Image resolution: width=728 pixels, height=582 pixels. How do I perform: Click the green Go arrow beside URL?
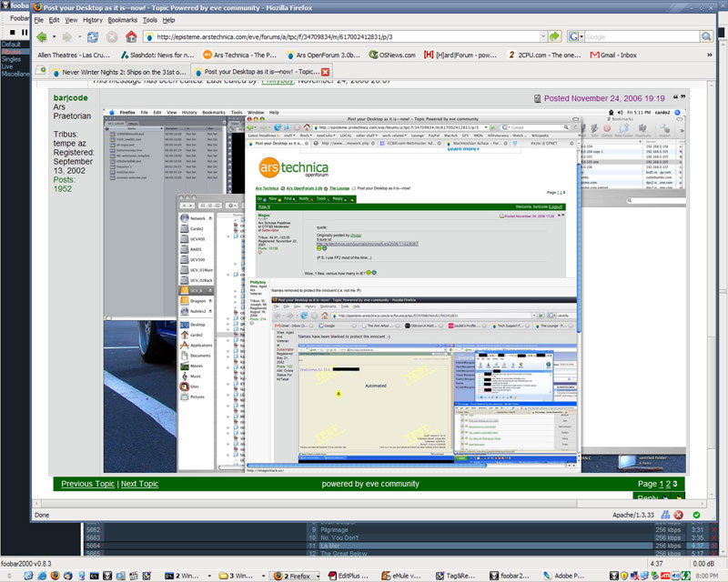(x=555, y=36)
